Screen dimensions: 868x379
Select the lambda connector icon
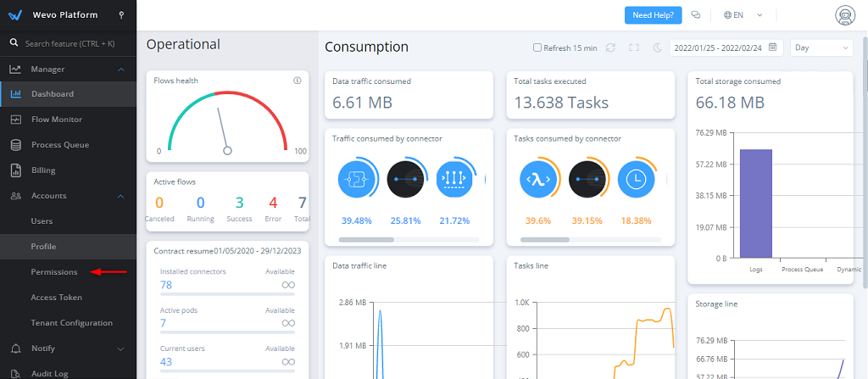click(537, 179)
